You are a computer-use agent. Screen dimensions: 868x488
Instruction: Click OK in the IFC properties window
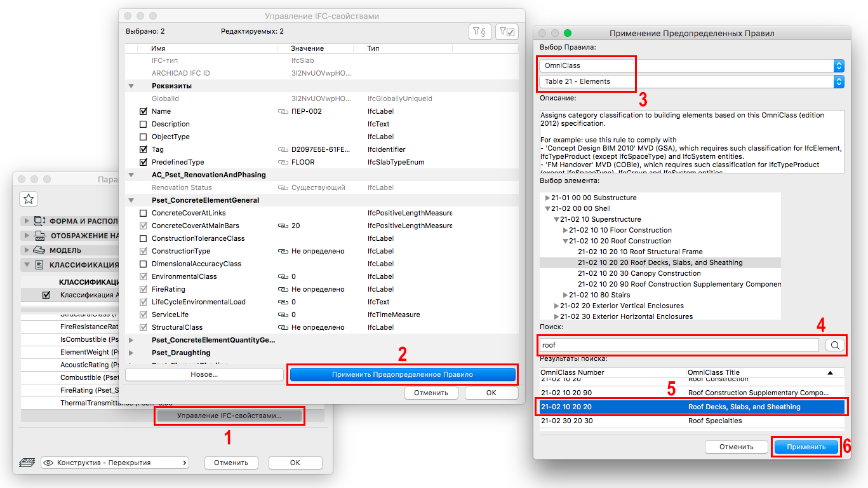pos(491,393)
